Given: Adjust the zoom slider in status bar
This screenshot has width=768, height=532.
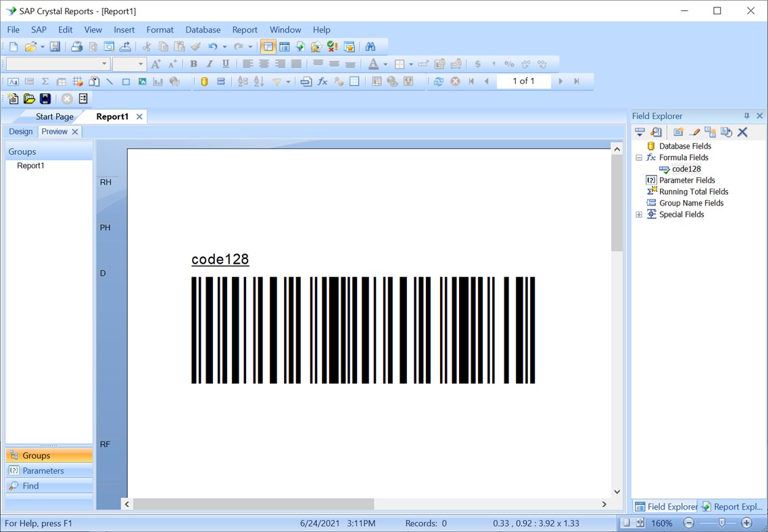Looking at the screenshot, I should tap(723, 523).
